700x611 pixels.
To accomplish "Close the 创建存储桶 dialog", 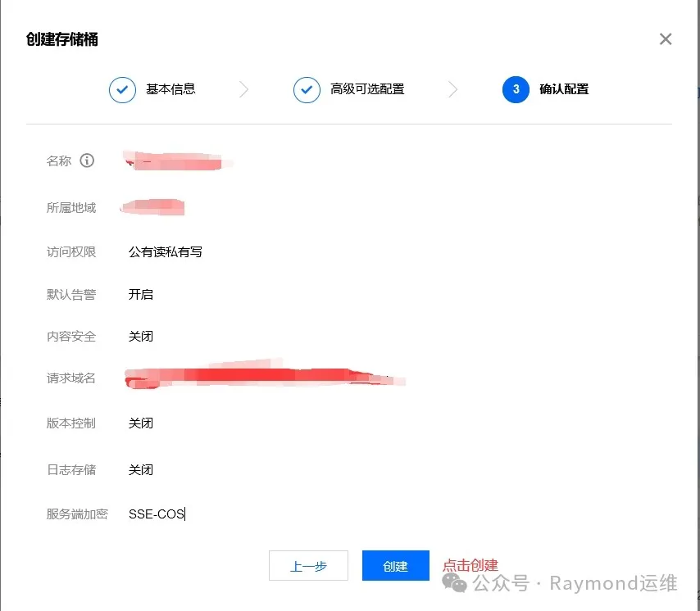I will pos(666,39).
